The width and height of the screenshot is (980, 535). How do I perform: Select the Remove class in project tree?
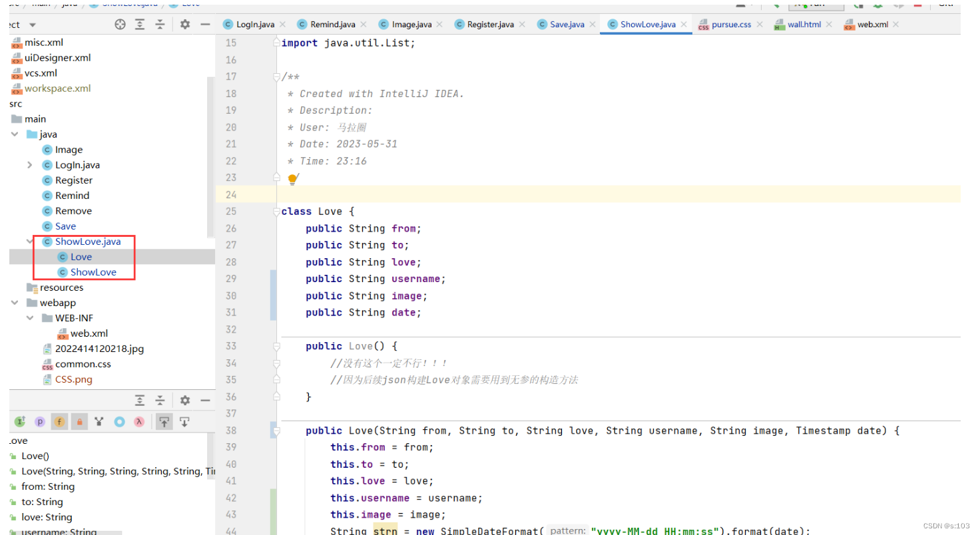pyautogui.click(x=73, y=211)
